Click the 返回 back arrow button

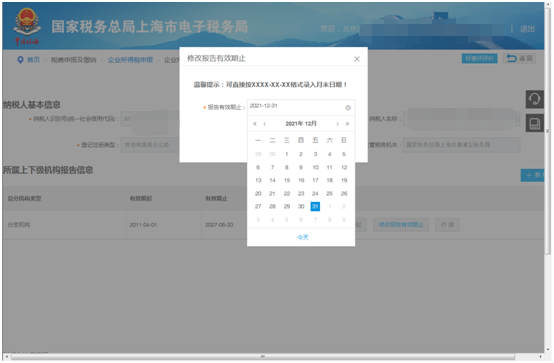pos(519,58)
